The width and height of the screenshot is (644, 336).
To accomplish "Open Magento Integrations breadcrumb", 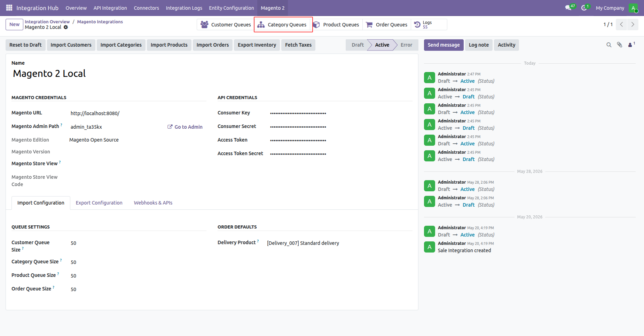I will pyautogui.click(x=100, y=22).
